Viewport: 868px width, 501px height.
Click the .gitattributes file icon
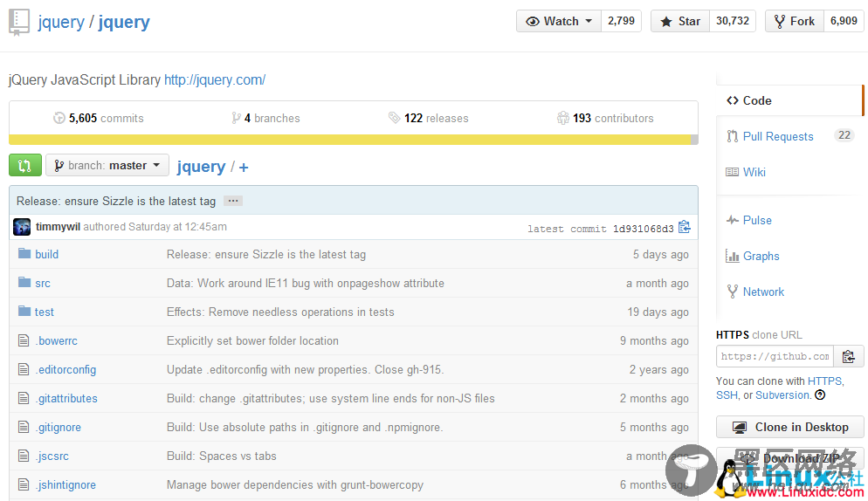[x=24, y=398]
